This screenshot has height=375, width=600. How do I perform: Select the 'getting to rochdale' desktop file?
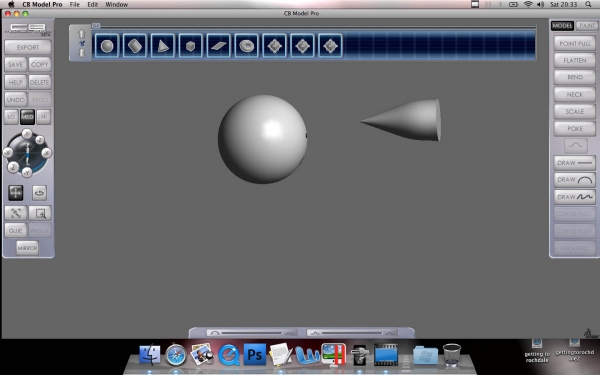[537, 351]
